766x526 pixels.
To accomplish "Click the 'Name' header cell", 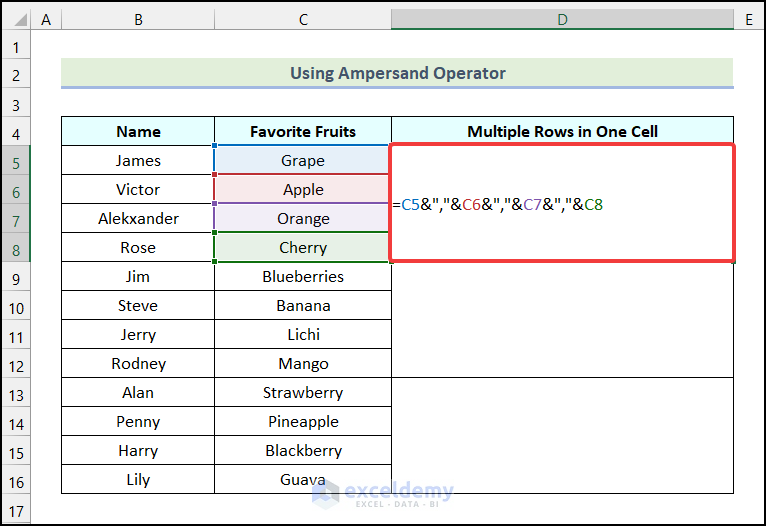I will [138, 131].
